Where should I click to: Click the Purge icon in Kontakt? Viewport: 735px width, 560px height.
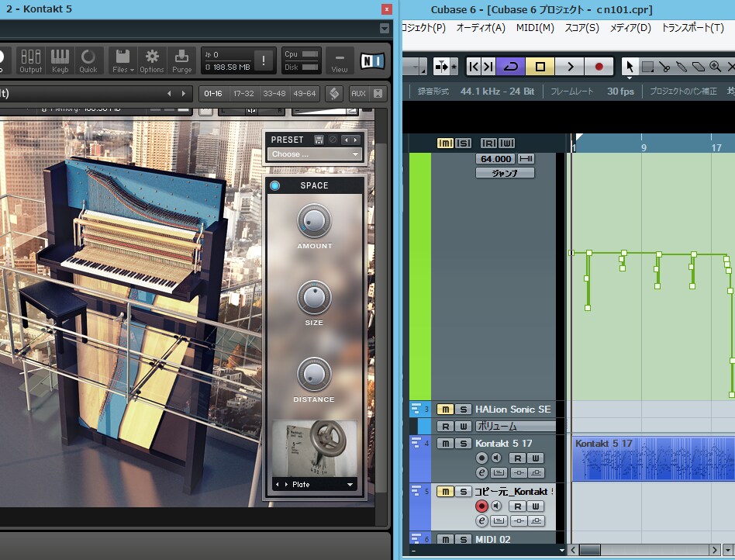(182, 60)
